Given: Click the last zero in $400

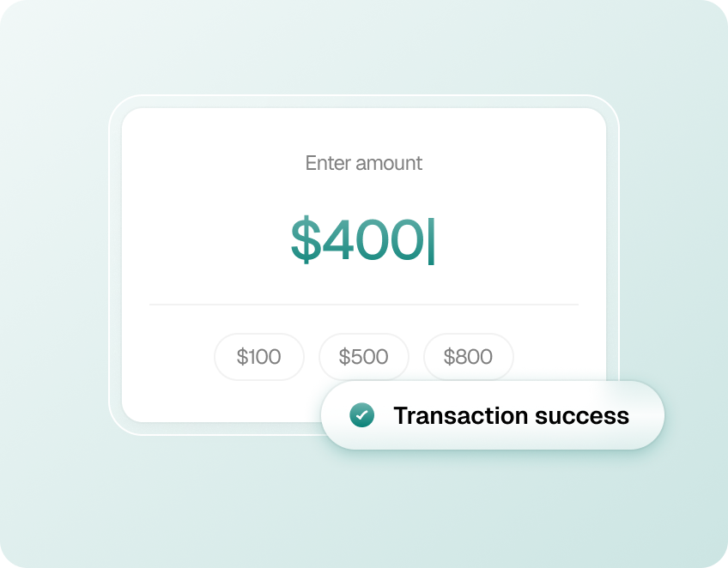Looking at the screenshot, I should click(406, 240).
